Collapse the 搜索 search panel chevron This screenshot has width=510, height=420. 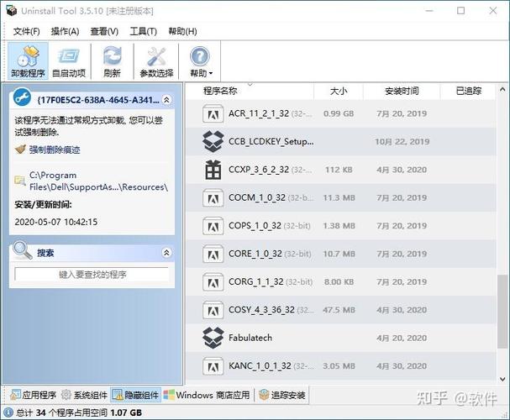tap(166, 252)
